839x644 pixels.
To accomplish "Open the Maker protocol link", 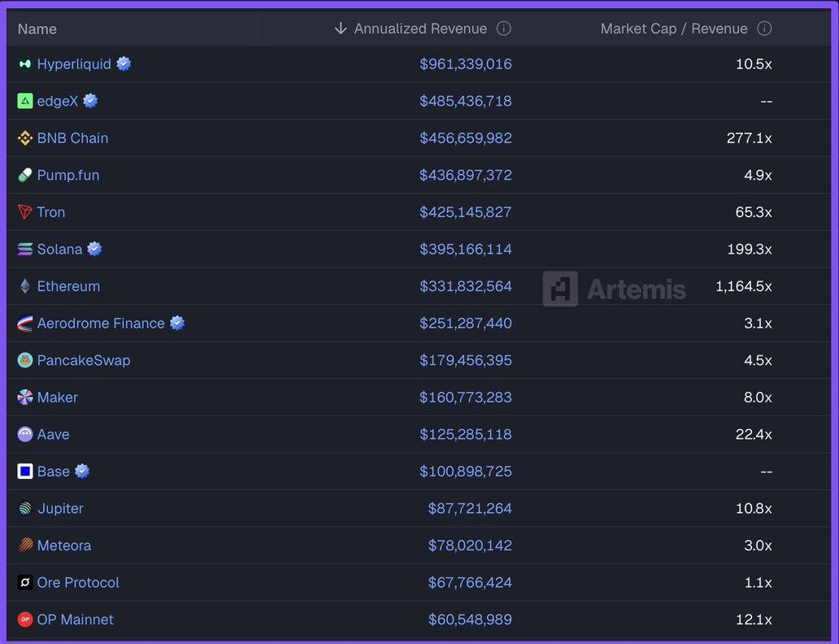I will pyautogui.click(x=58, y=398).
